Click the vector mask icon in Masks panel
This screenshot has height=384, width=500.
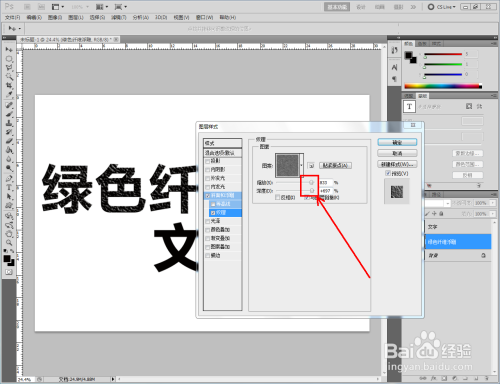[479, 106]
